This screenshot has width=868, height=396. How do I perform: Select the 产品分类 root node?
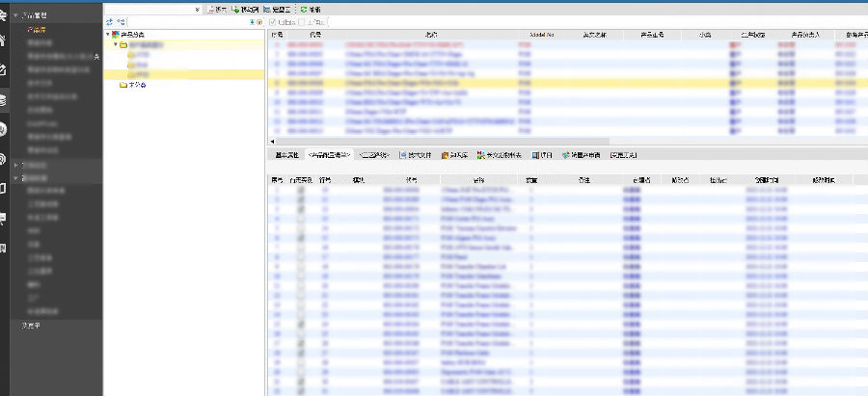[132, 35]
